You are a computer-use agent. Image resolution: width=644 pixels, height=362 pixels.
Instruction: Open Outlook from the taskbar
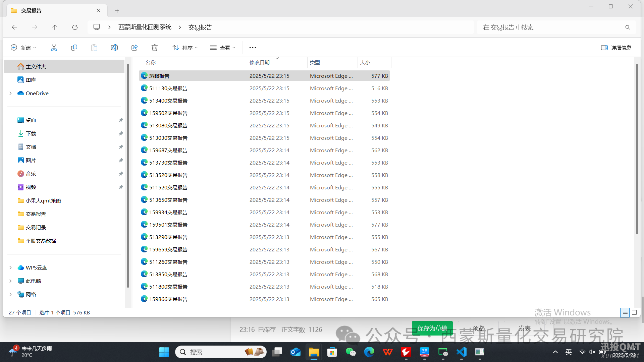click(296, 352)
